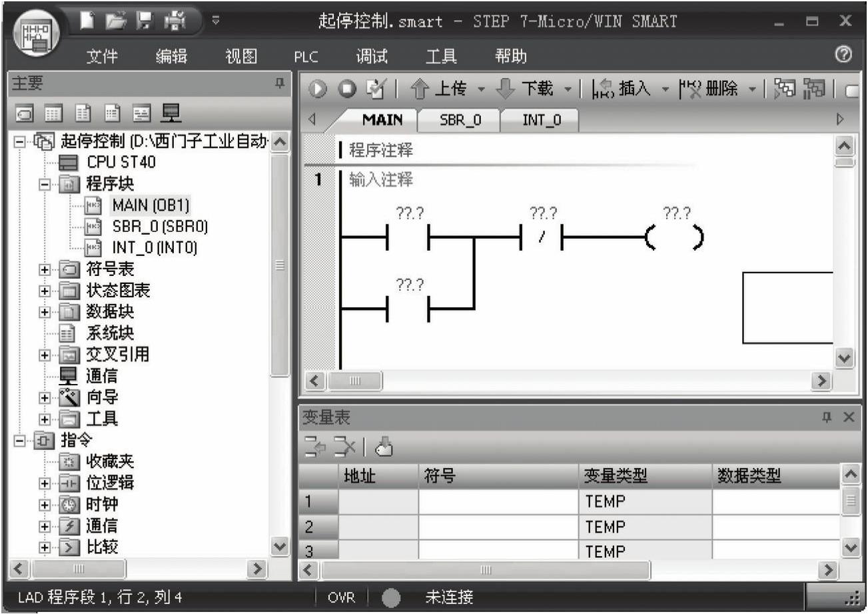Screen dimensions: 868x614
Task: Expand the 位逻辑 instruction folder
Action: pos(45,483)
